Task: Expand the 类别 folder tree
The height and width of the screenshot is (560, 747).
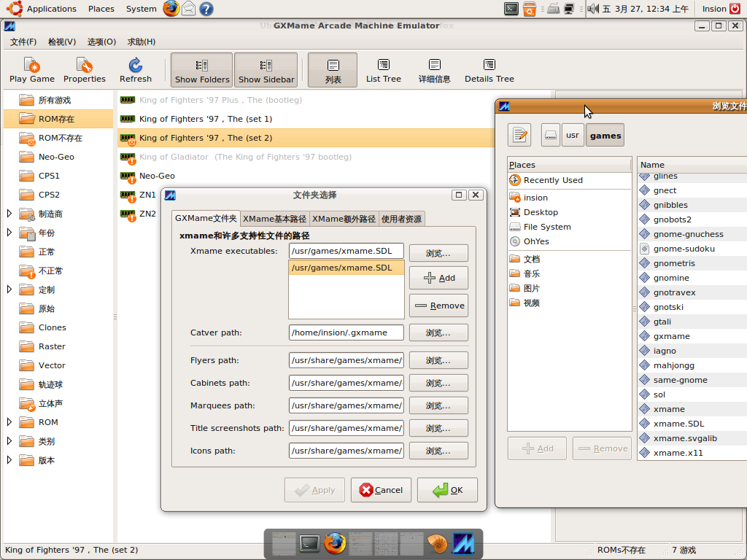Action: 9,441
